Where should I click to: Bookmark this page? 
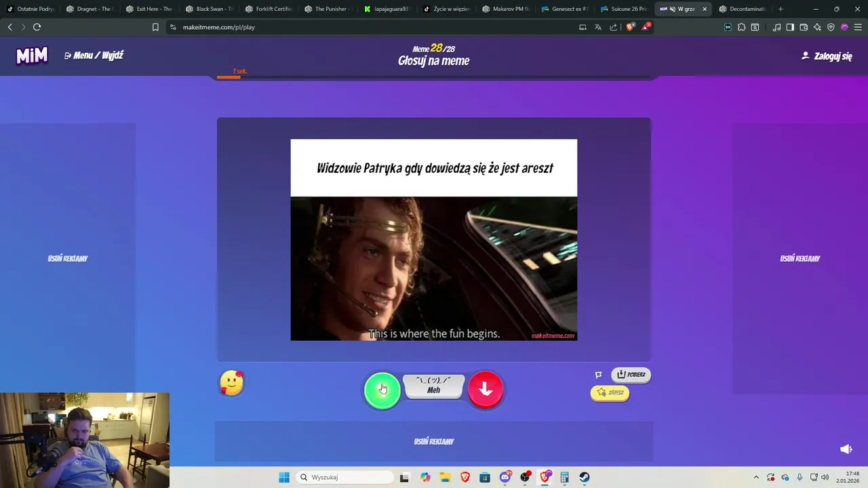pos(155,27)
